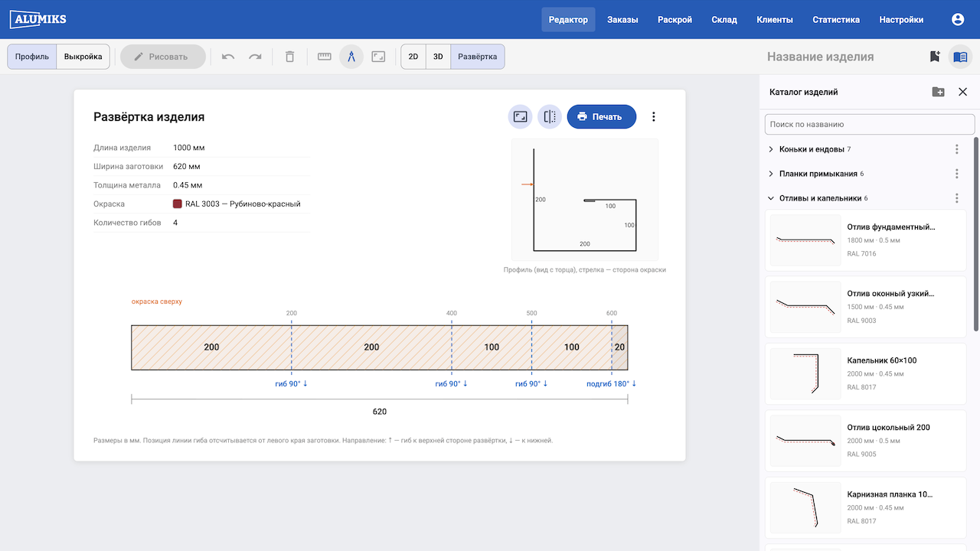The height and width of the screenshot is (551, 980).
Task: Click the RAL 3003 color swatch
Action: (x=178, y=204)
